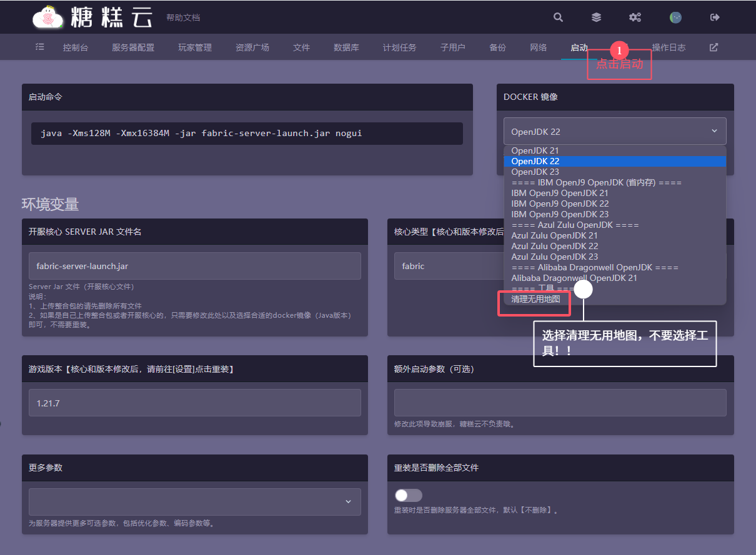Viewport: 756px width, 555px height.
Task: Open the 更多参数 dropdown
Action: click(194, 501)
